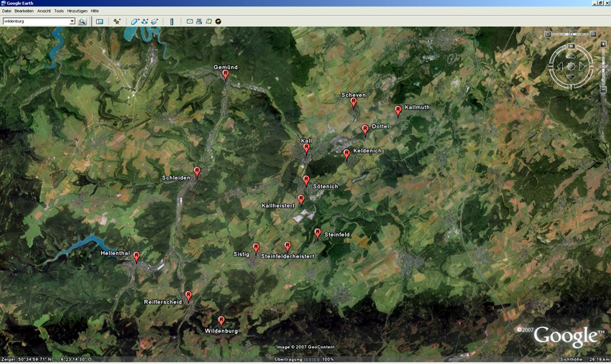Click the Hellenthal placemark pin
This screenshot has width=611, height=364.
[137, 256]
